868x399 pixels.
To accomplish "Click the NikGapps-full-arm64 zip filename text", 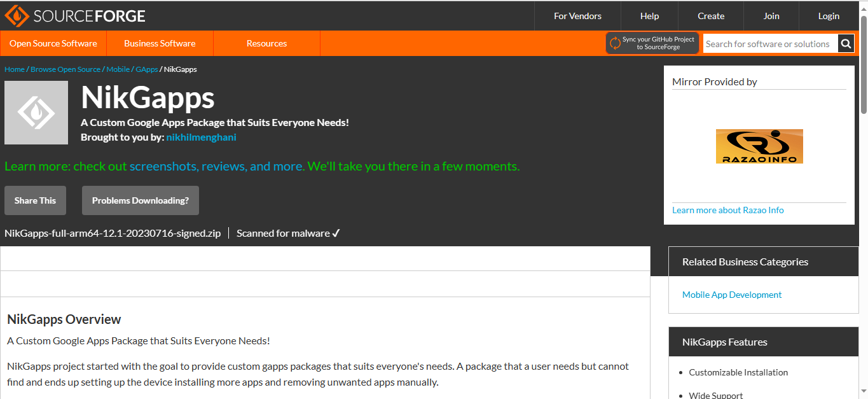I will pyautogui.click(x=113, y=234).
